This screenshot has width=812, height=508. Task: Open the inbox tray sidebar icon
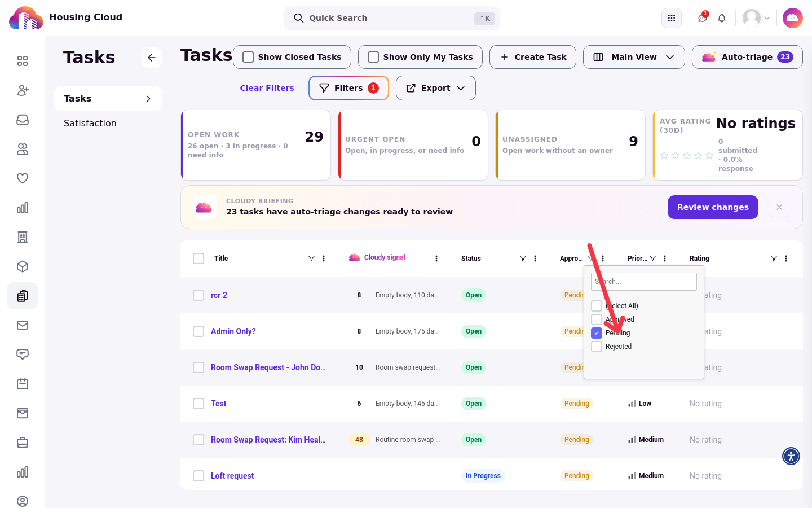[x=23, y=120]
